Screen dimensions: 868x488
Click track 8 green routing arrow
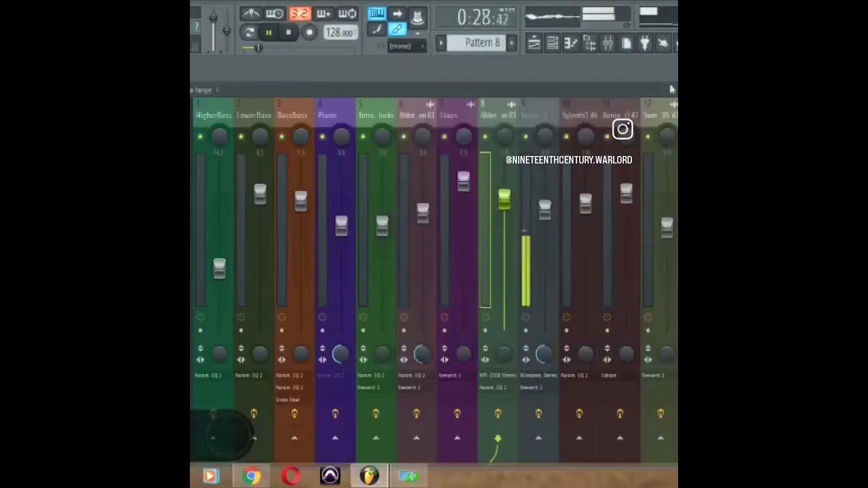[x=498, y=439]
